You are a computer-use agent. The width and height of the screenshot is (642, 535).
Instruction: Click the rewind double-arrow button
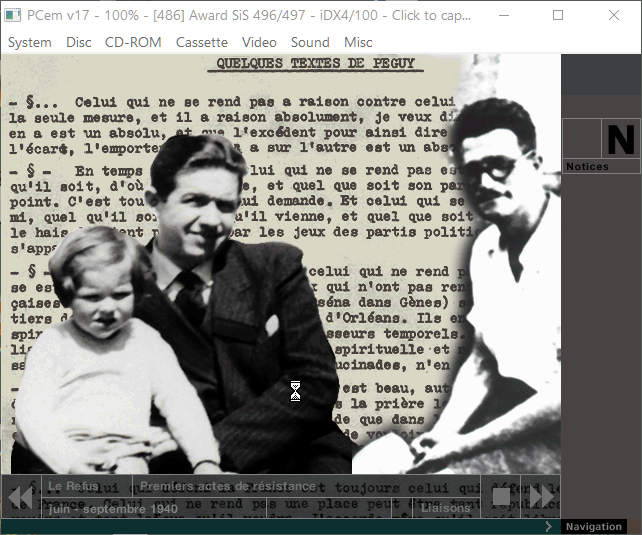click(20, 496)
